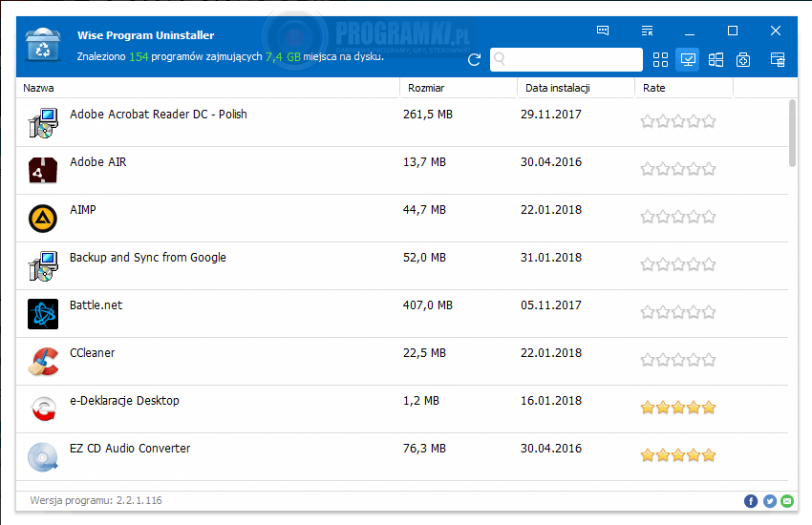The width and height of the screenshot is (812, 525).
Task: Select the e-Deklaracje Desktop name text
Action: point(124,401)
